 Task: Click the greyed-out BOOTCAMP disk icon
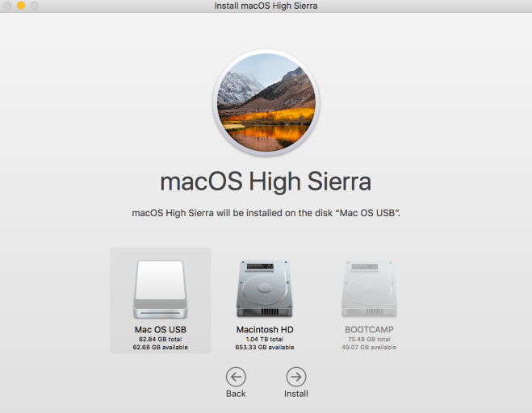369,289
